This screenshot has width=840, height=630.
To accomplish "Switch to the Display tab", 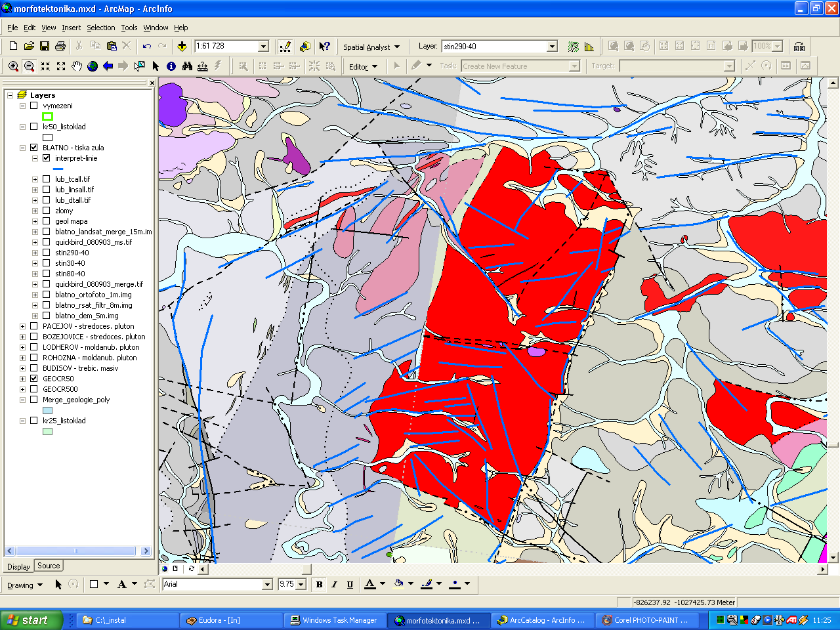I will pyautogui.click(x=18, y=566).
